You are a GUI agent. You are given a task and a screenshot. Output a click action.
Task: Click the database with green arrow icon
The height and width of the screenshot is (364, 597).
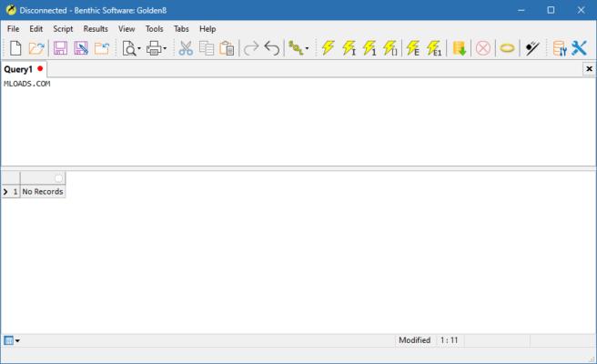click(459, 48)
